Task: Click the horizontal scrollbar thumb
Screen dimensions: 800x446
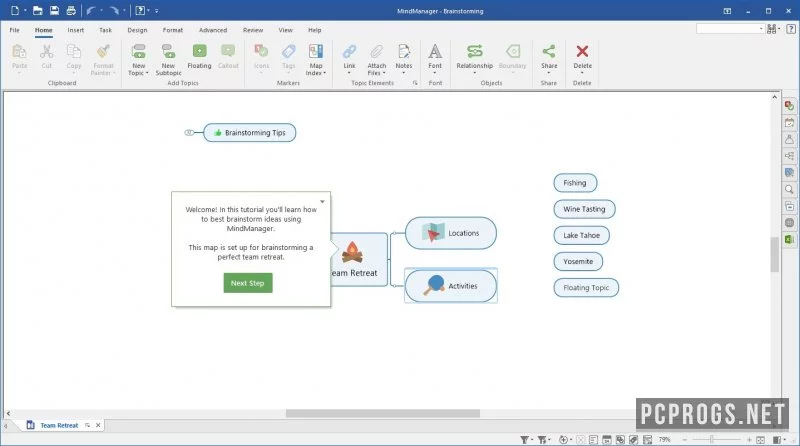Action: coord(383,413)
